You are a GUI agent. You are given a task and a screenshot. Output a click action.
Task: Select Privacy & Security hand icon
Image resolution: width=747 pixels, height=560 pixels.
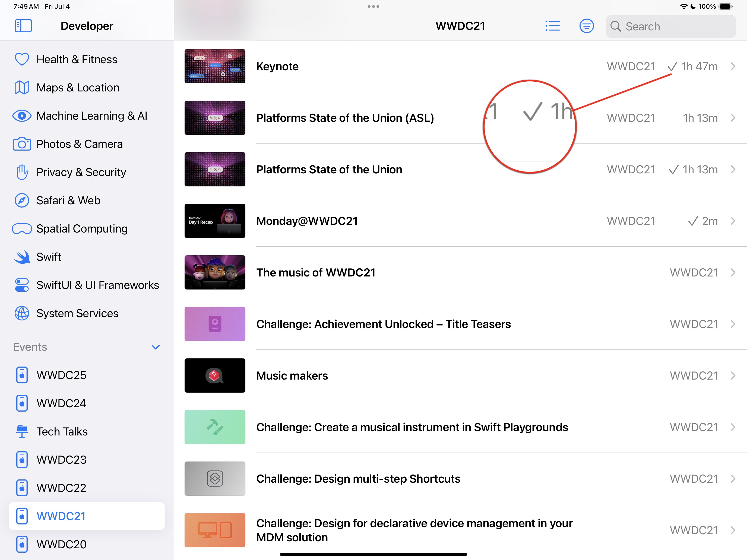point(22,172)
